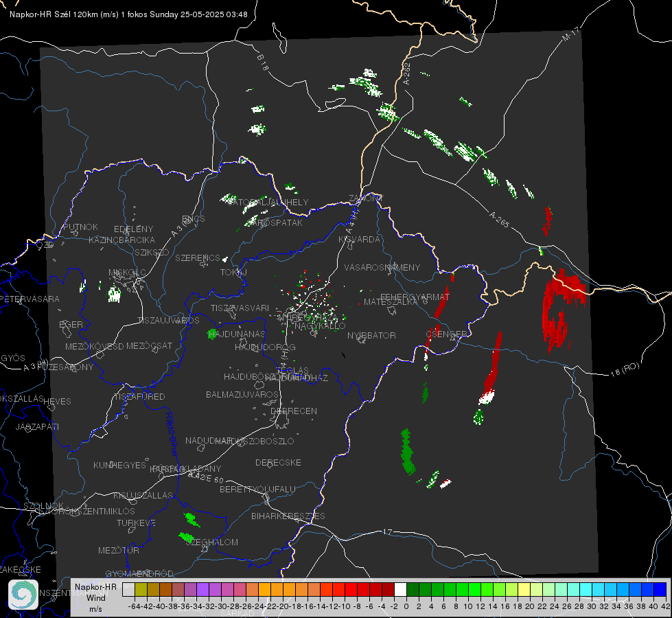Select the MEZŐKÖVESD label

94,346
